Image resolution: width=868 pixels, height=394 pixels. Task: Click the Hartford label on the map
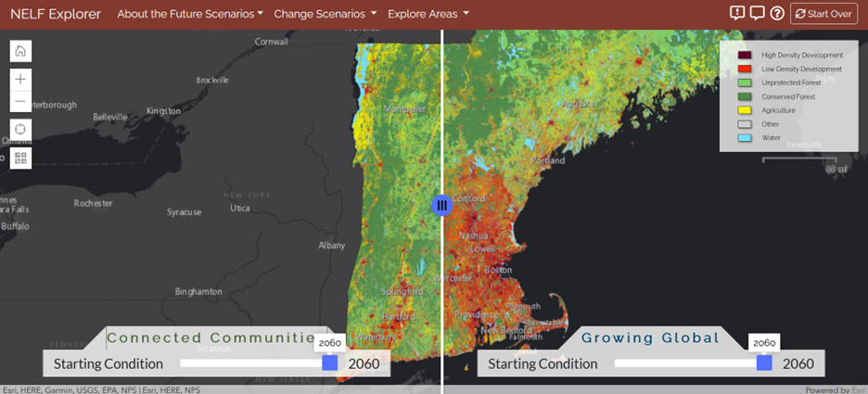pos(398,316)
